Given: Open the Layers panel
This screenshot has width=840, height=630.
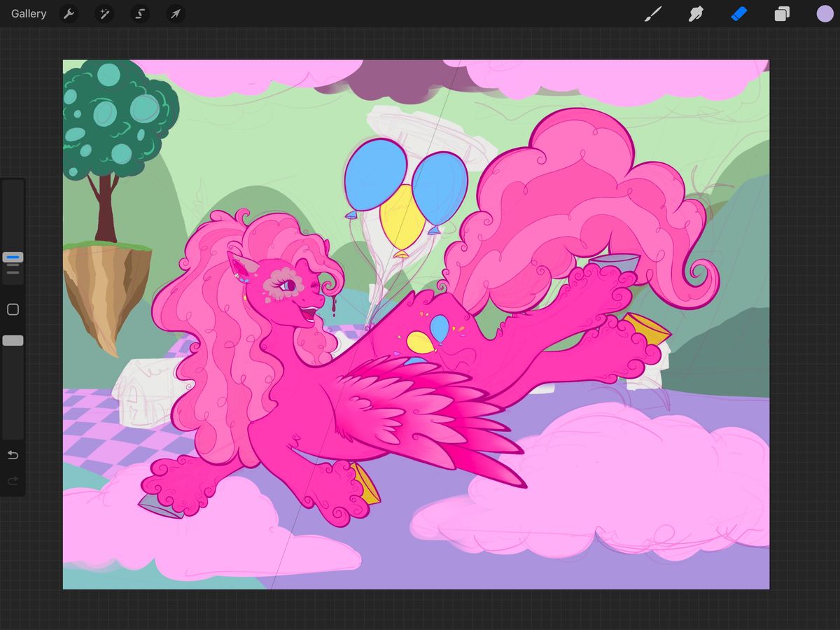Looking at the screenshot, I should click(x=782, y=14).
